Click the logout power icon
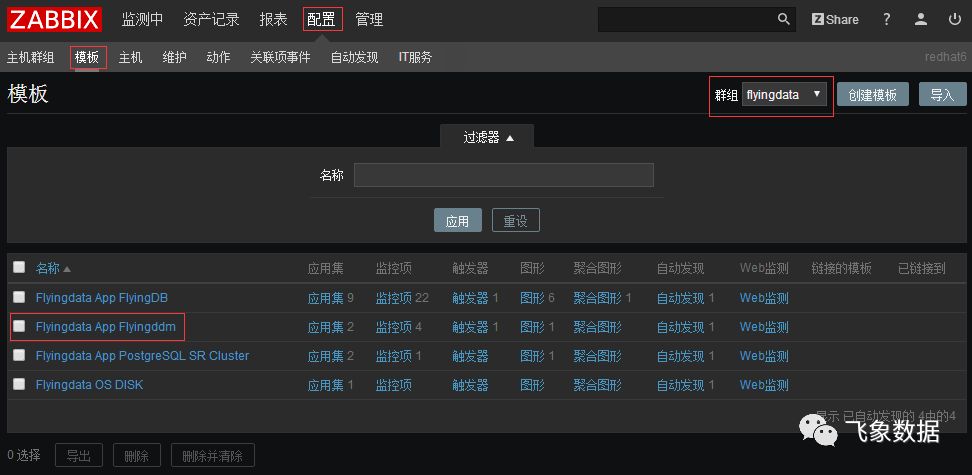972x475 pixels. 955,19
